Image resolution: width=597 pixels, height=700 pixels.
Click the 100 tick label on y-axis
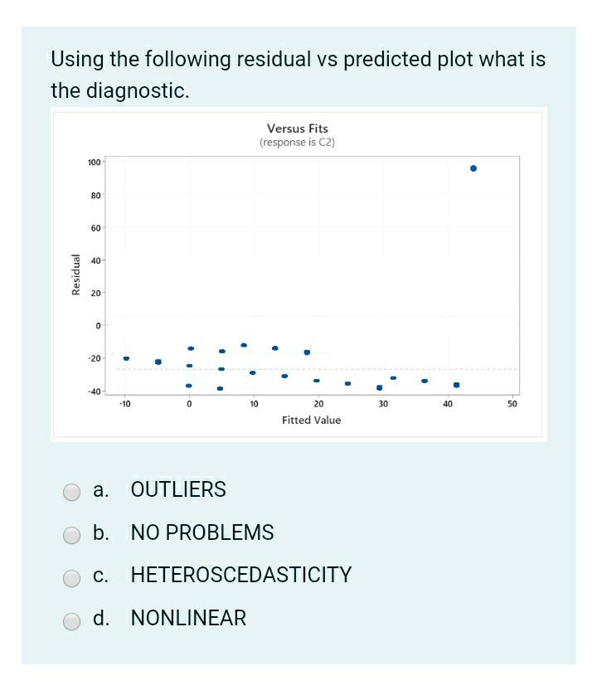click(93, 163)
